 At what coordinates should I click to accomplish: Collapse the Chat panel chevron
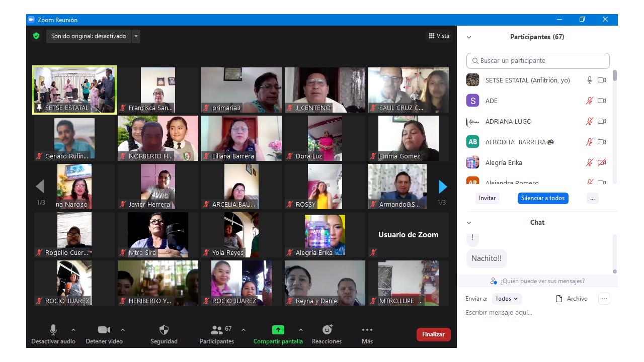(x=469, y=223)
